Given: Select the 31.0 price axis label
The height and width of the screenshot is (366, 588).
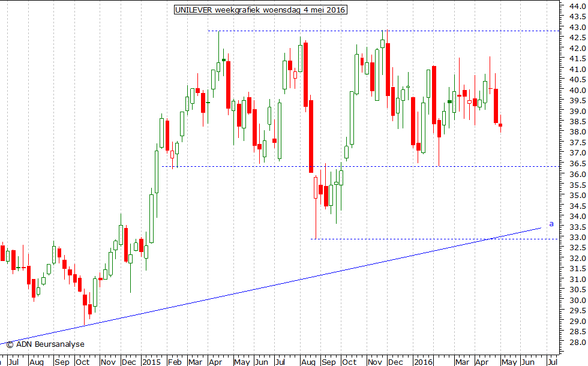Looking at the screenshot, I should coord(577,280).
